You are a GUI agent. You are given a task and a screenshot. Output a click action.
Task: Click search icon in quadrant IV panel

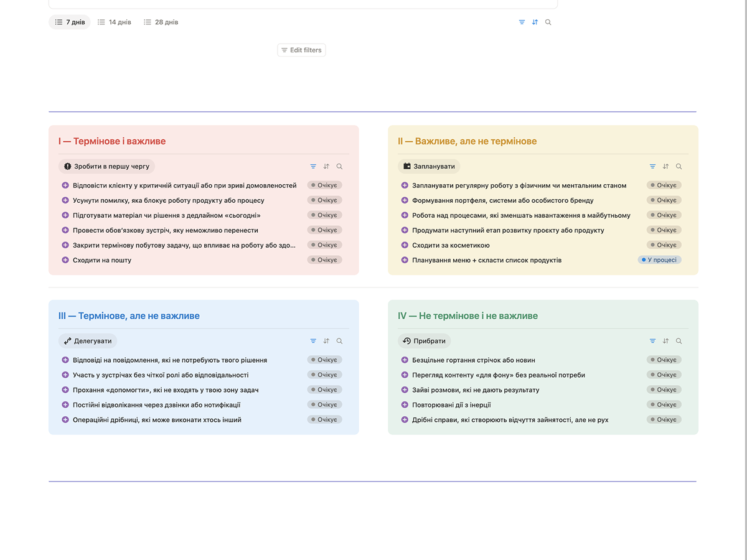[679, 341]
